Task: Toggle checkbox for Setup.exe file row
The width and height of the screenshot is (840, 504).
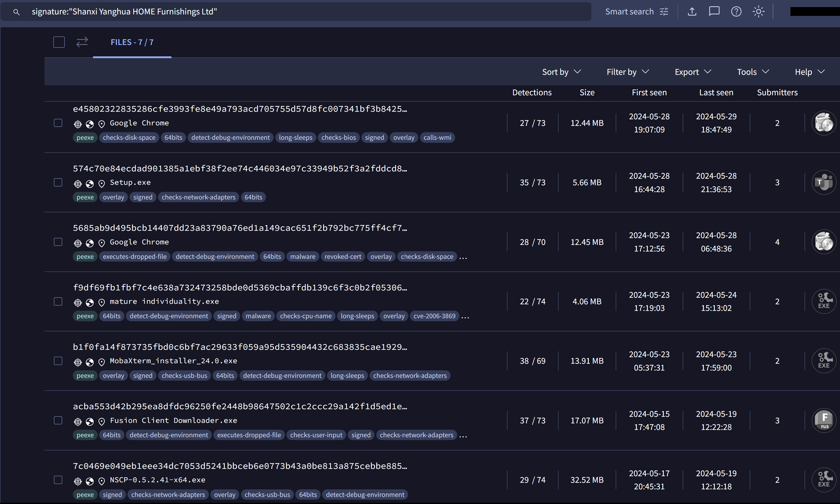Action: pos(58,182)
